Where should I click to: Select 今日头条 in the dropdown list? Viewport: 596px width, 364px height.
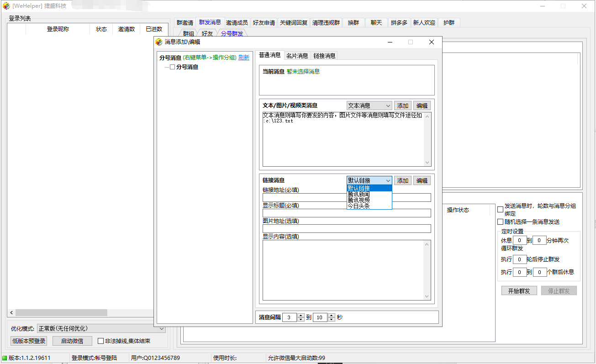pos(359,206)
